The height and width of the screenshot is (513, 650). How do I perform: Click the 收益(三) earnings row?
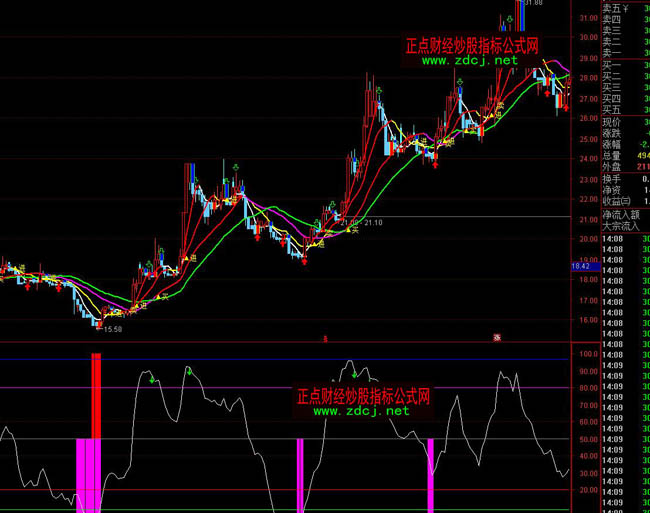click(616, 200)
